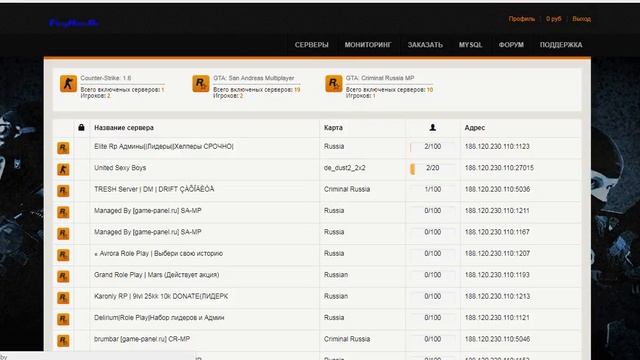640x360 pixels.
Task: Open the Профиль link
Action: point(521,19)
